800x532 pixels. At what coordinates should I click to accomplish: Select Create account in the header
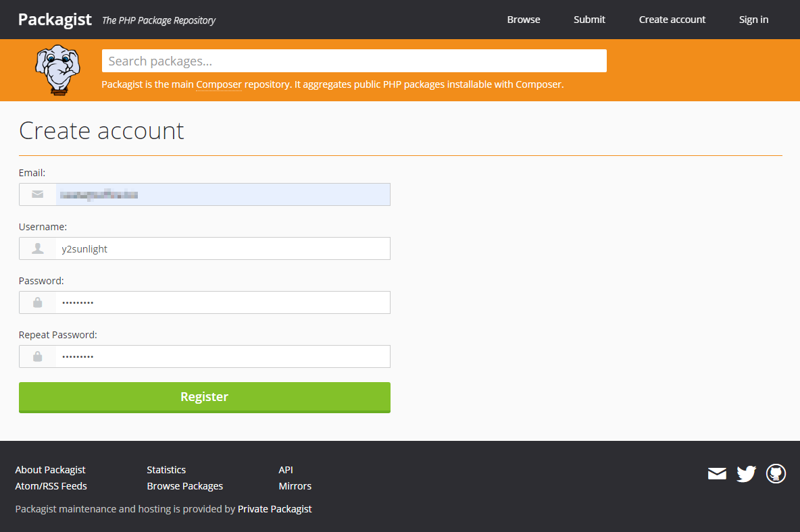click(x=672, y=20)
